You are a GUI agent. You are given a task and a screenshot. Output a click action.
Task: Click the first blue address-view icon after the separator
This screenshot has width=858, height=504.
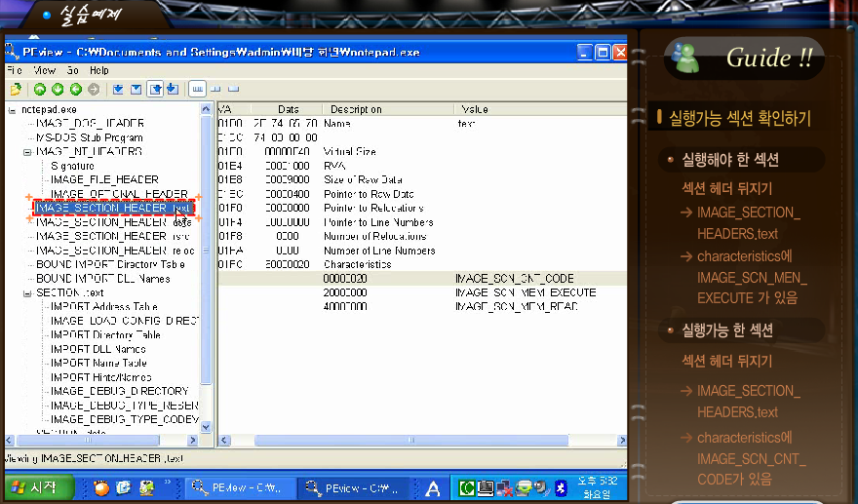118,89
